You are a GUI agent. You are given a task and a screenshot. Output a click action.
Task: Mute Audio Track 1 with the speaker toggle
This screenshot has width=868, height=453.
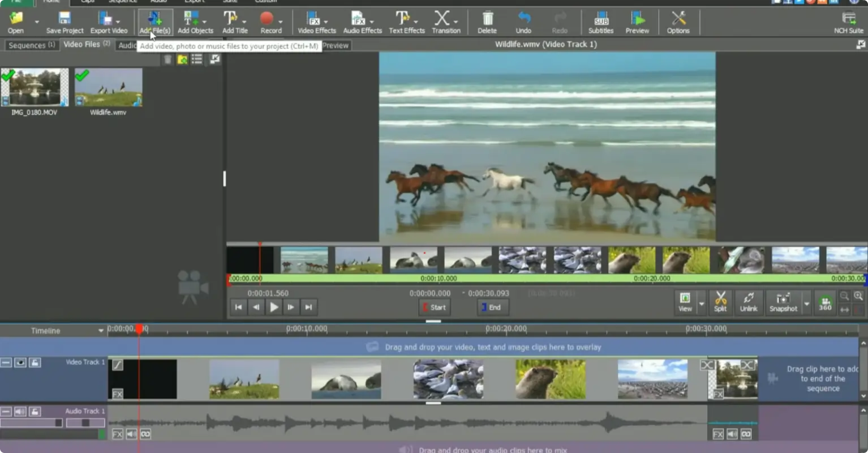click(x=20, y=411)
